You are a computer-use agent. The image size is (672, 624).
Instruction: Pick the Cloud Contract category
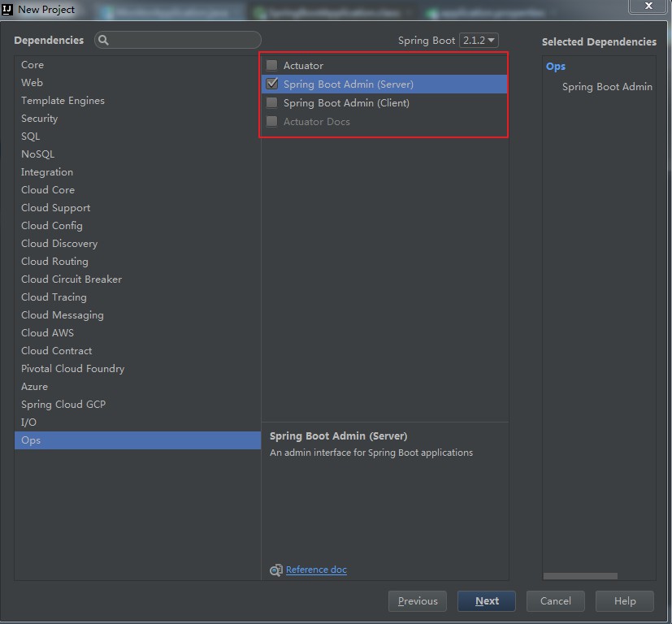(137, 350)
